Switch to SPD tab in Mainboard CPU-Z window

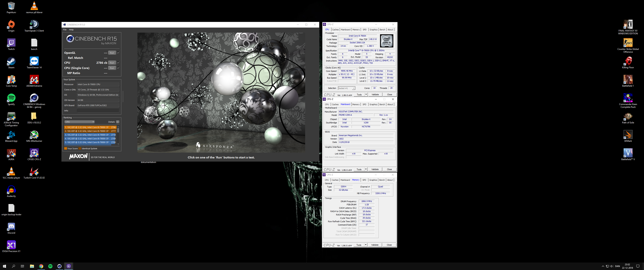pyautogui.click(x=364, y=104)
